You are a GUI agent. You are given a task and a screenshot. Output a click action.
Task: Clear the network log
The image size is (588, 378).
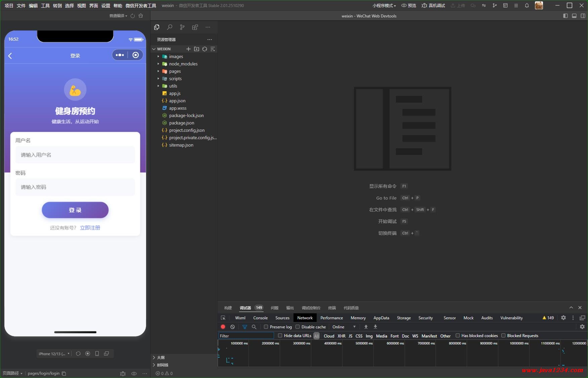click(x=232, y=327)
